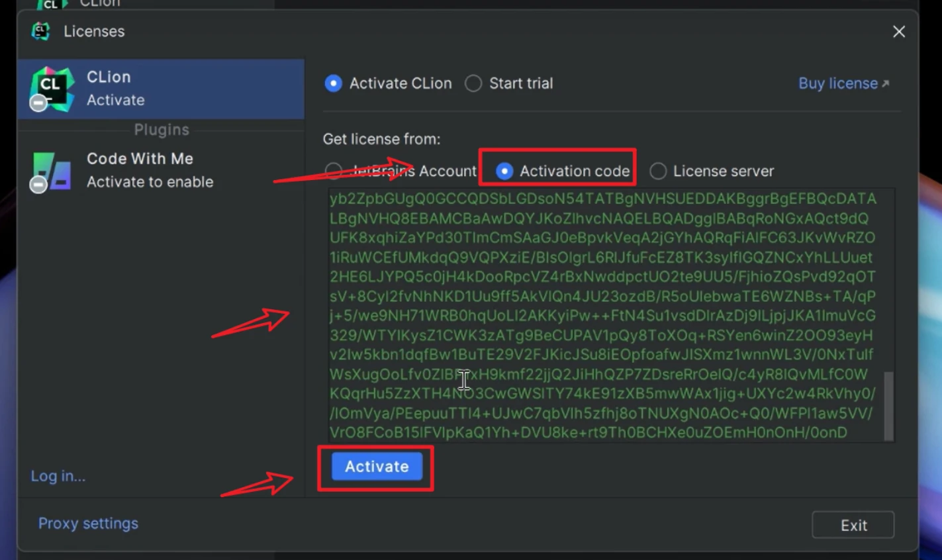Select JetBrains Account license source
This screenshot has height=560, width=942.
400,171
